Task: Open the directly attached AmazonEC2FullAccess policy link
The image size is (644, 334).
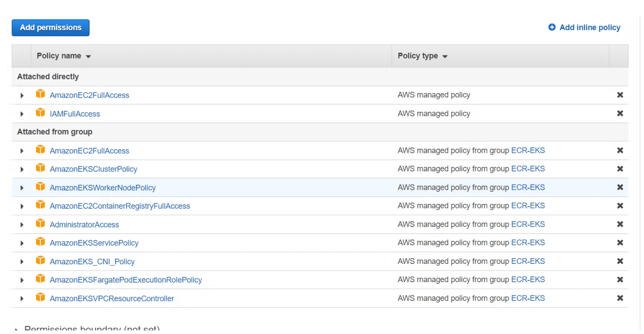Action: [90, 95]
